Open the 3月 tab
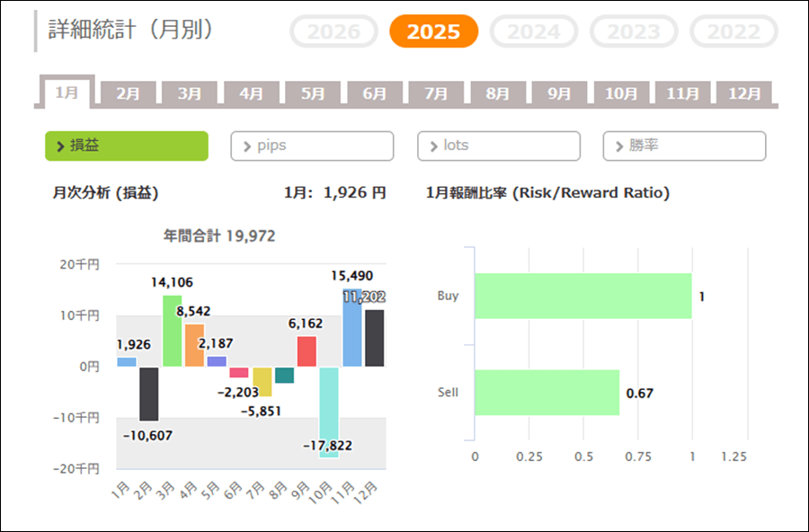The height and width of the screenshot is (532, 809). pos(190,93)
